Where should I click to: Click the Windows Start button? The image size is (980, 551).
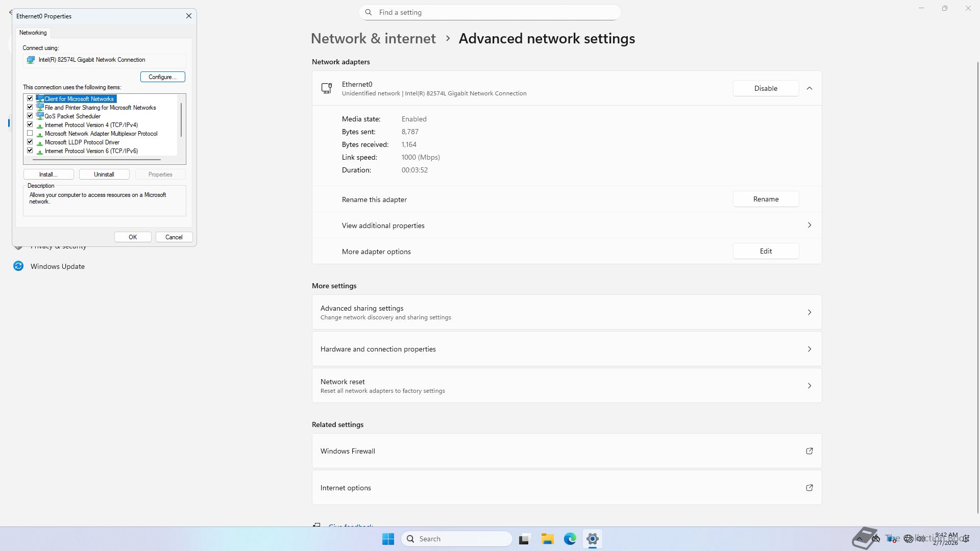tap(388, 539)
